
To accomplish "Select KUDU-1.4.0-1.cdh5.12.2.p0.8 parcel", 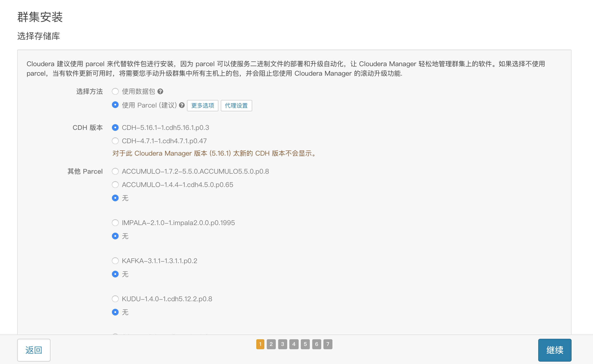I will [115, 299].
